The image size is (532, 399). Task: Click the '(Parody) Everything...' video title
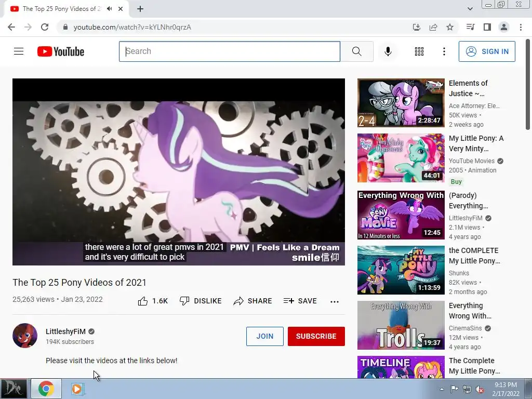(468, 201)
